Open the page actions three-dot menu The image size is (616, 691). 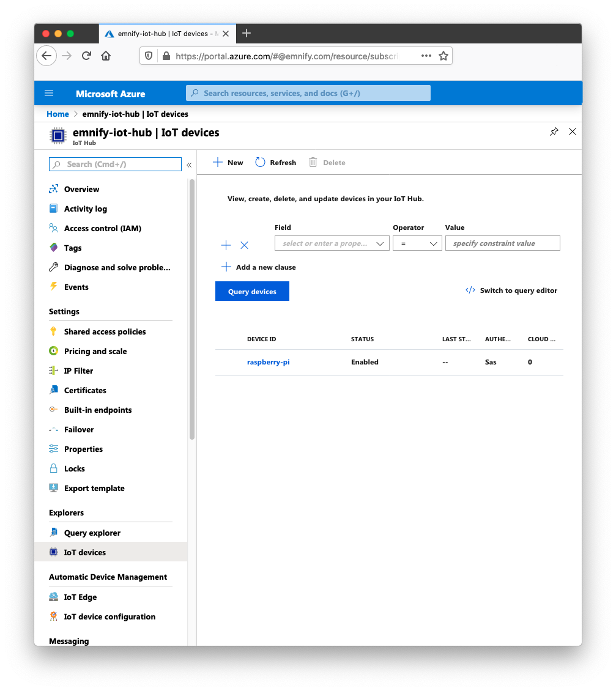pos(426,56)
